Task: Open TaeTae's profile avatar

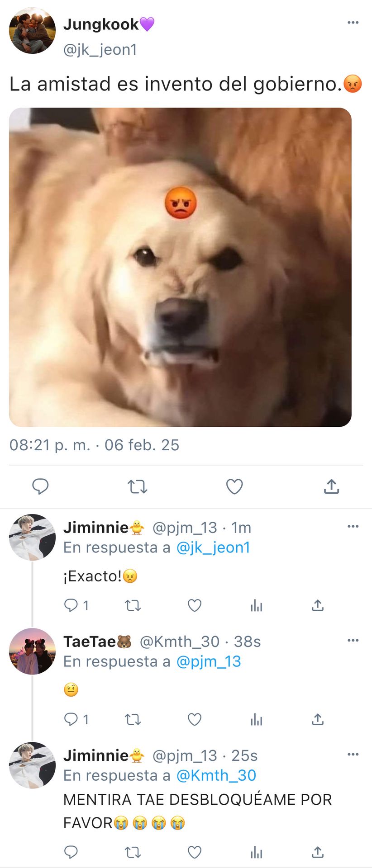Action: pyautogui.click(x=32, y=651)
